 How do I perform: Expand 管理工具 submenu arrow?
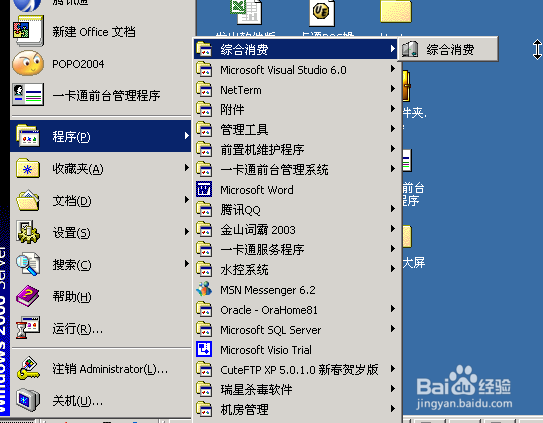pyautogui.click(x=393, y=129)
